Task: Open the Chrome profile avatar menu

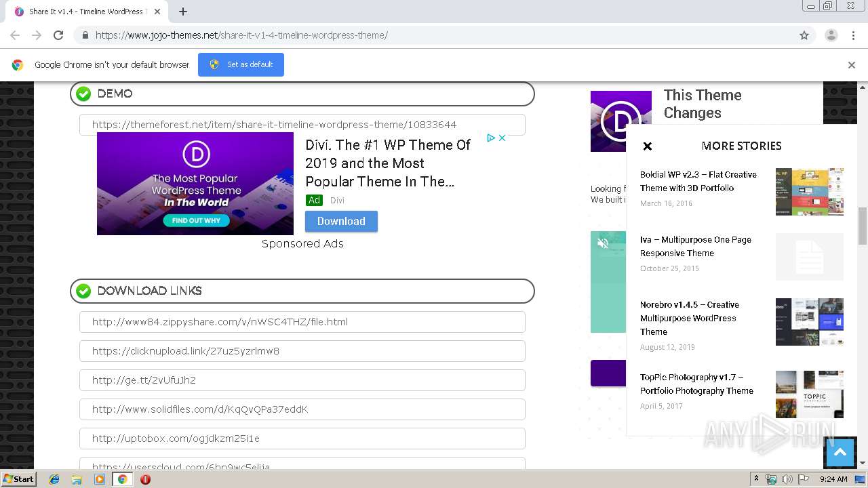Action: [831, 35]
